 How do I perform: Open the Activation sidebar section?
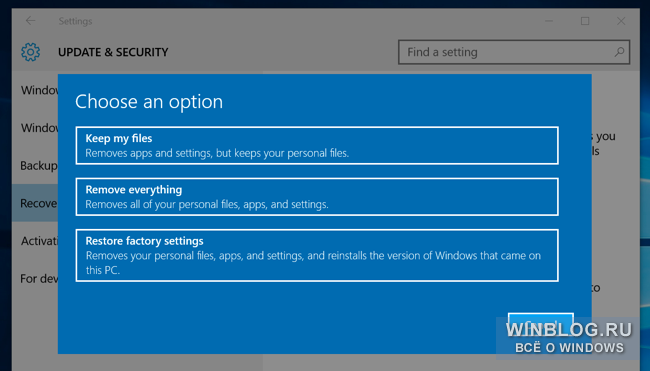pos(39,241)
